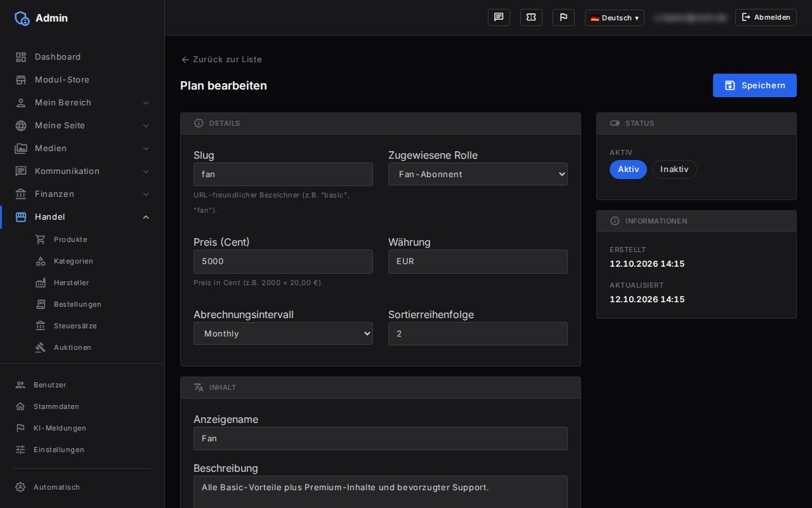Click the Benutzer people icon
Image resolution: width=812 pixels, height=508 pixels.
coord(20,385)
